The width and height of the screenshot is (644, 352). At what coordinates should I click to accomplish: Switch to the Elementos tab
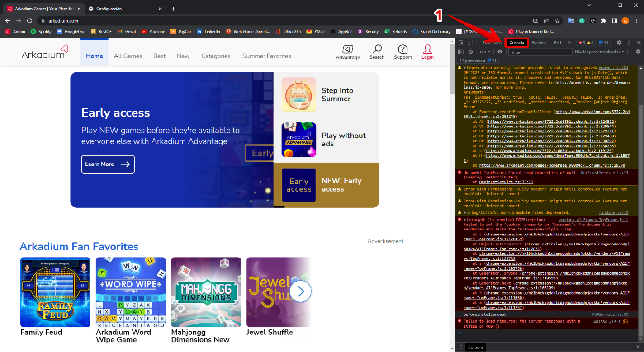point(491,43)
